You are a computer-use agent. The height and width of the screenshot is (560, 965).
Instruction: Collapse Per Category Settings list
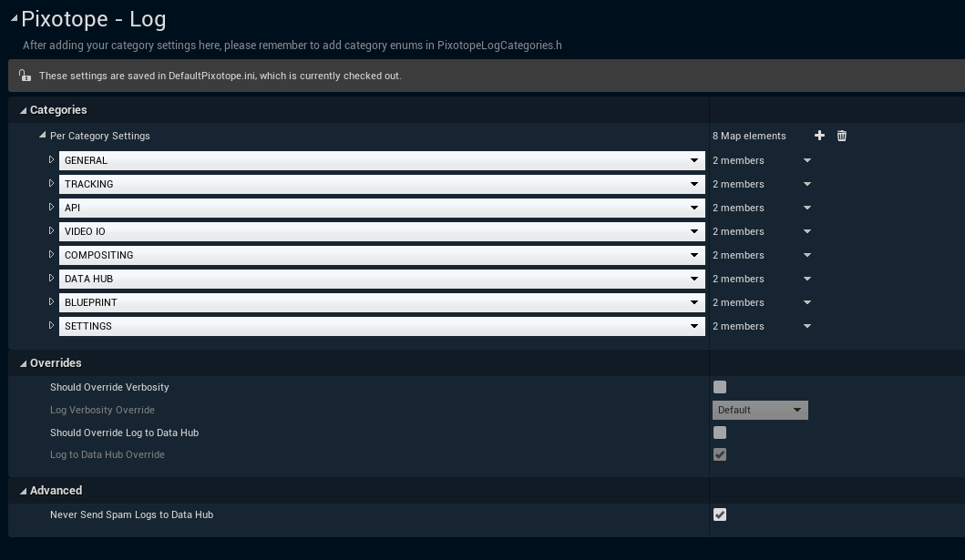[x=43, y=136]
